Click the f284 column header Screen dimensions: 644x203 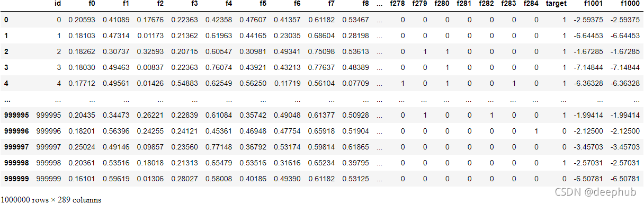531,4
